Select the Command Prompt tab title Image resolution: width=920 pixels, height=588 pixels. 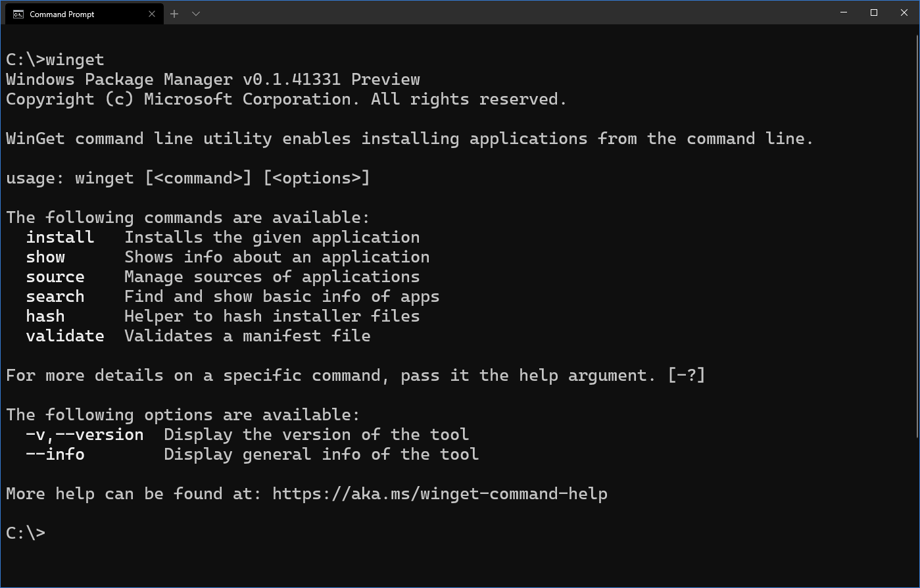[x=62, y=14]
